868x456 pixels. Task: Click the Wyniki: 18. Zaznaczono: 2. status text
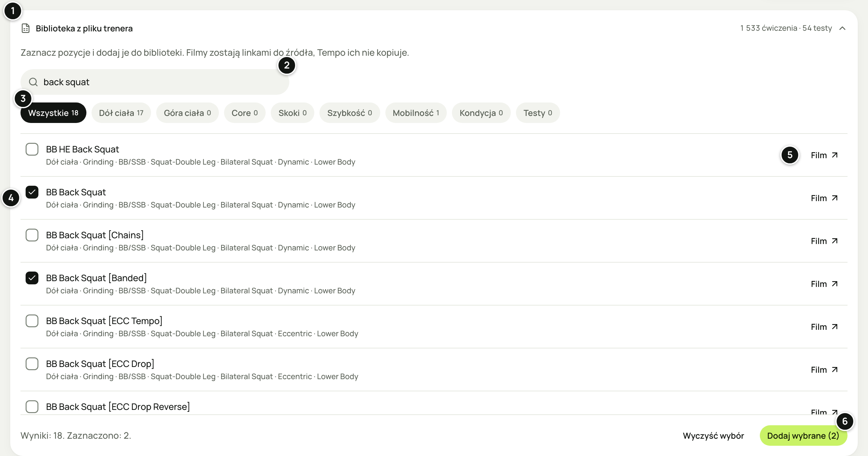[76, 436]
